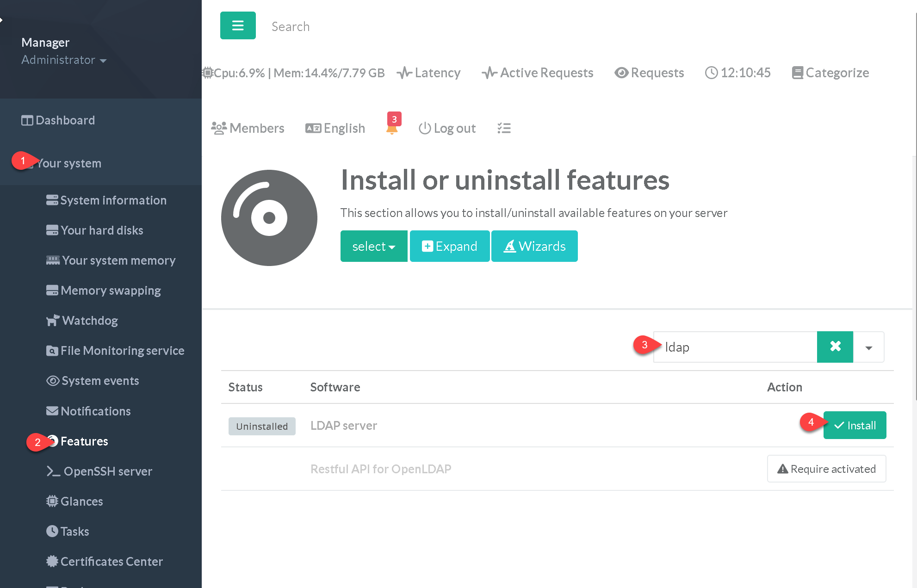Open the Dashboard menu item
The height and width of the screenshot is (588, 917).
[x=65, y=120]
